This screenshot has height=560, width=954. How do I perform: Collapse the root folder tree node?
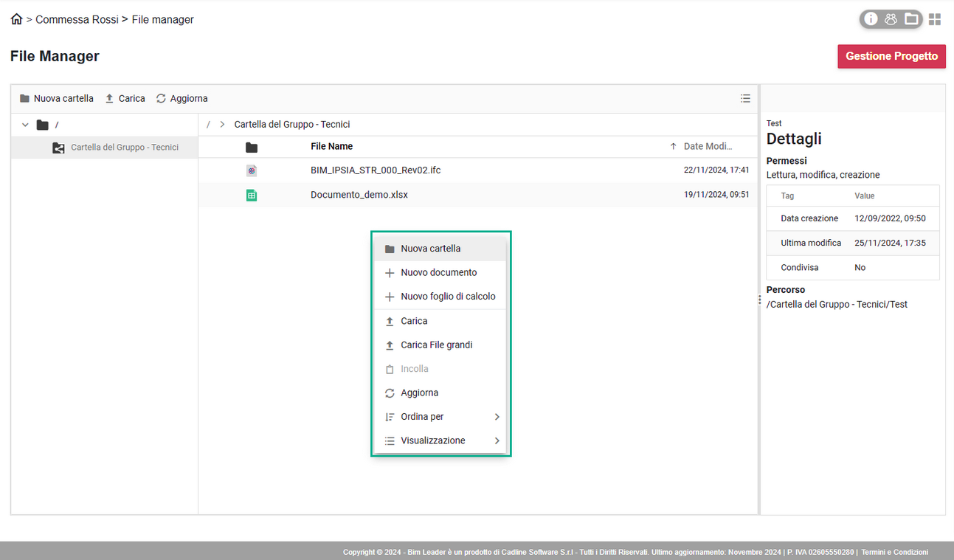(x=24, y=125)
